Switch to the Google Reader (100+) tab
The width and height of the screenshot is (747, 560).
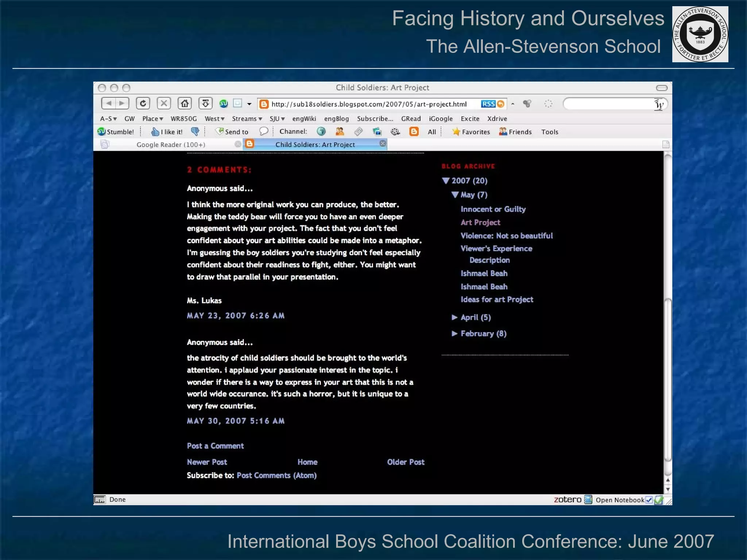171,145
